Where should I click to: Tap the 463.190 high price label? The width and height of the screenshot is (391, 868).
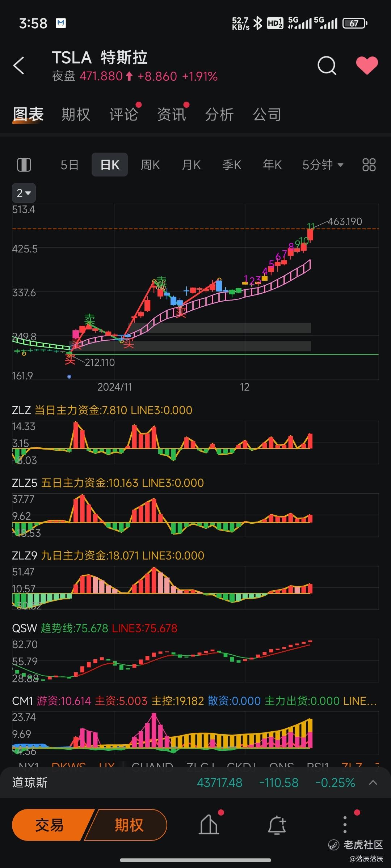pos(345,221)
